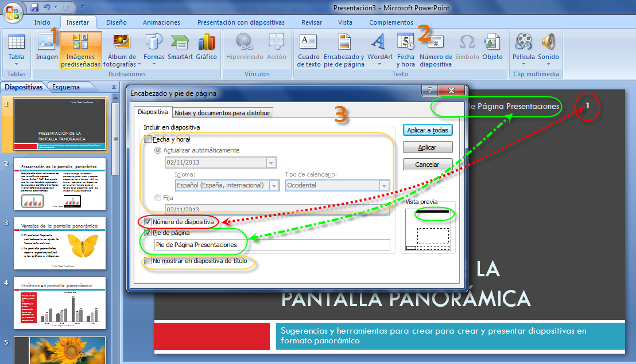Insert a chart with Gráfico icon

pos(206,46)
